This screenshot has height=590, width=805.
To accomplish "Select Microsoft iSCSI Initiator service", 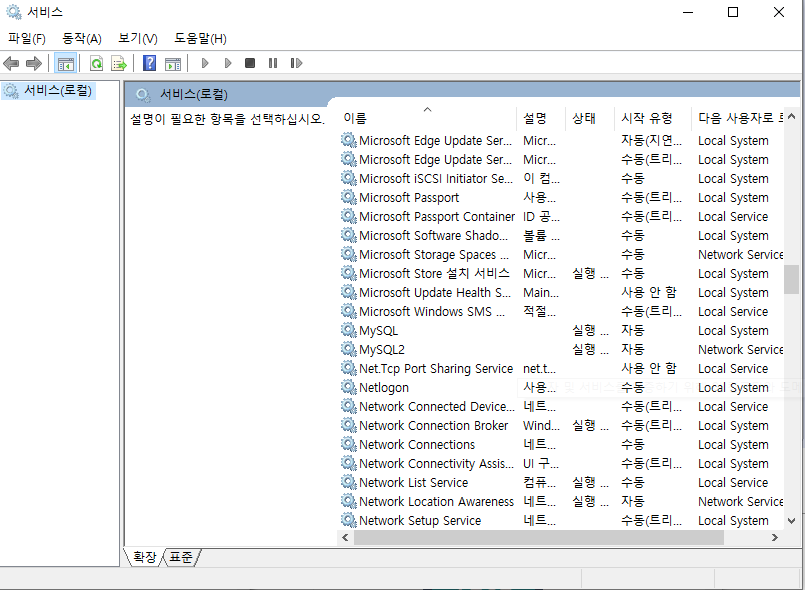I will [x=561, y=179].
